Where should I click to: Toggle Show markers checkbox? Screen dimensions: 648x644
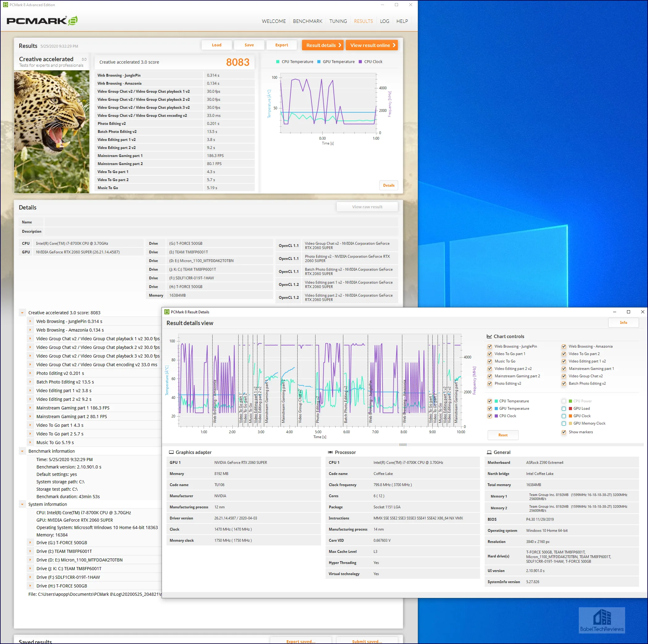564,432
